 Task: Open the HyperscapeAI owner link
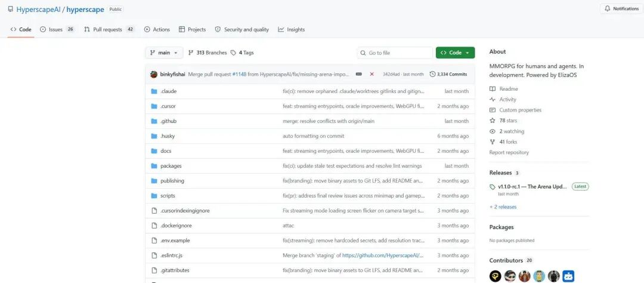(39, 9)
